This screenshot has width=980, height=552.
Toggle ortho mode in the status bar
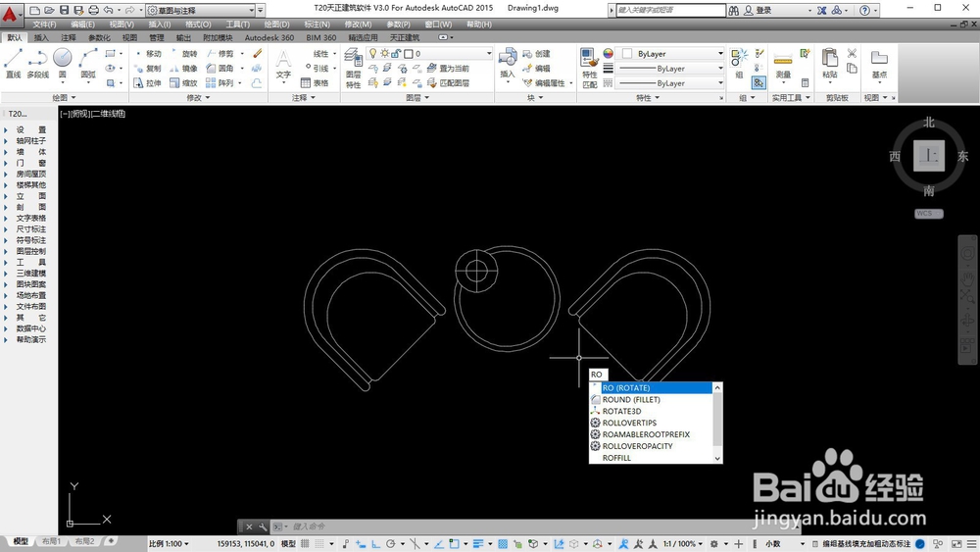pos(376,544)
